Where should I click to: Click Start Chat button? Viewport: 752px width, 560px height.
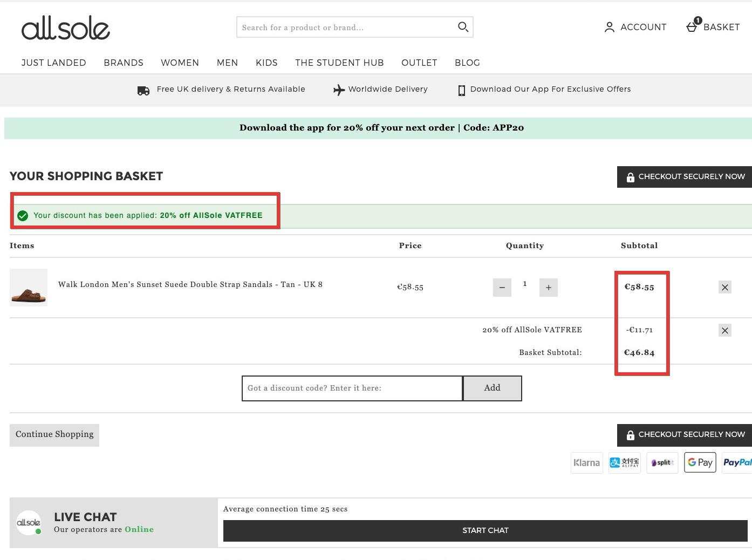pyautogui.click(x=486, y=531)
